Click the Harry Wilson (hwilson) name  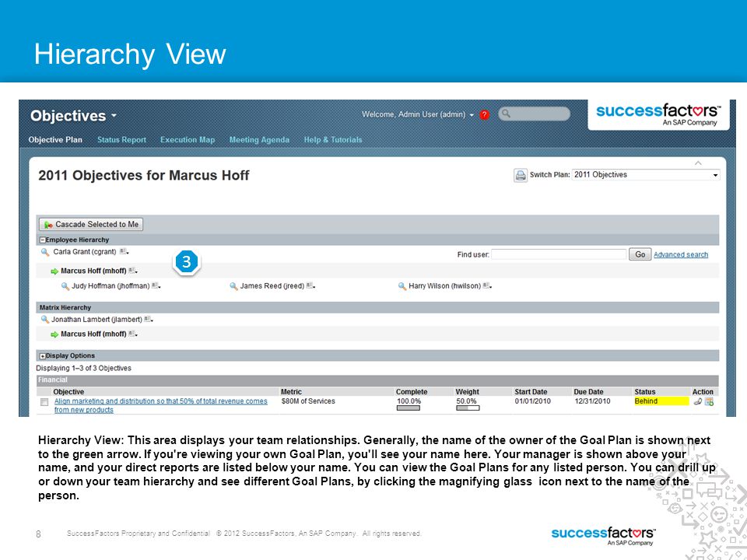coord(444,286)
